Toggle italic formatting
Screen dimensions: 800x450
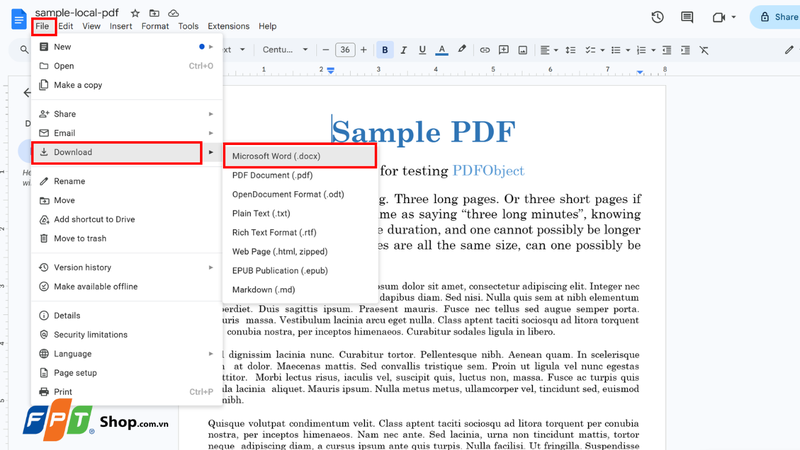404,50
